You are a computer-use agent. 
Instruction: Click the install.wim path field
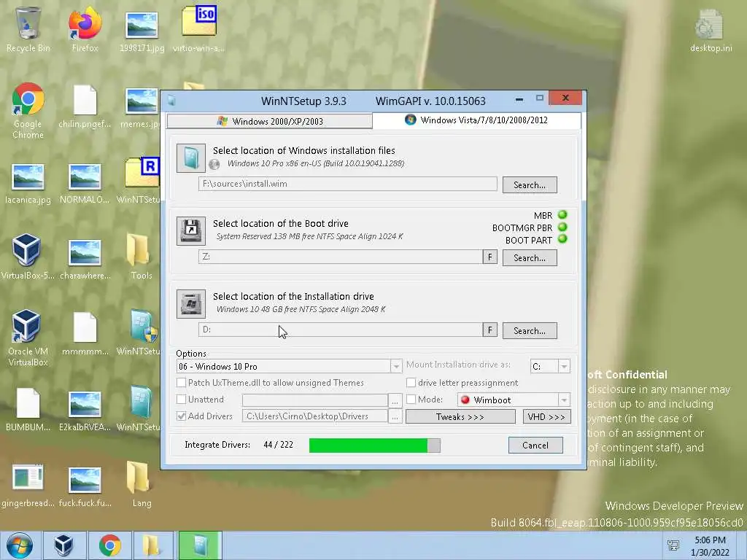[348, 184]
